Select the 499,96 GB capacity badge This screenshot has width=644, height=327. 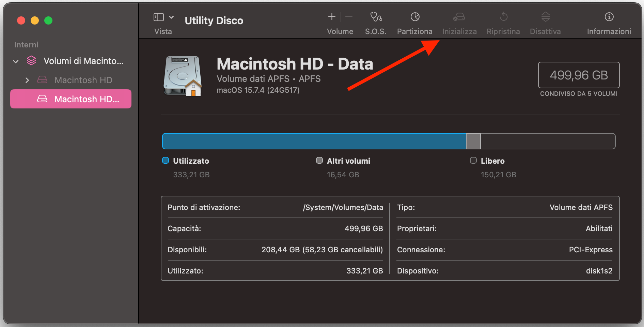point(578,75)
